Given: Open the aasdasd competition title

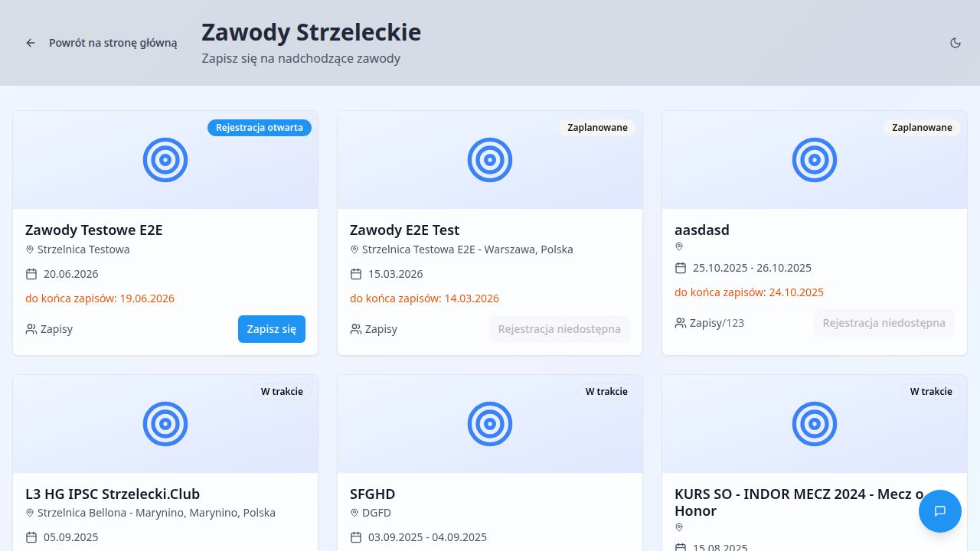Looking at the screenshot, I should point(702,230).
